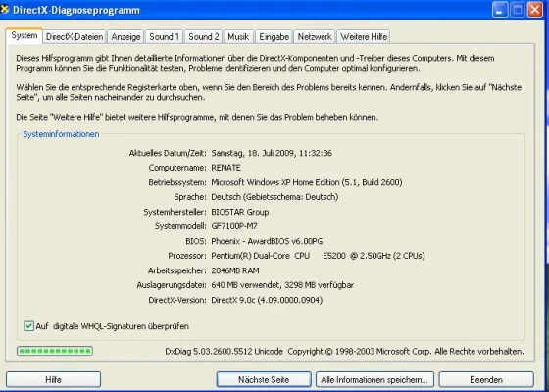The image size is (549, 392).
Task: Click the computer name RENATE
Action: [x=225, y=168]
